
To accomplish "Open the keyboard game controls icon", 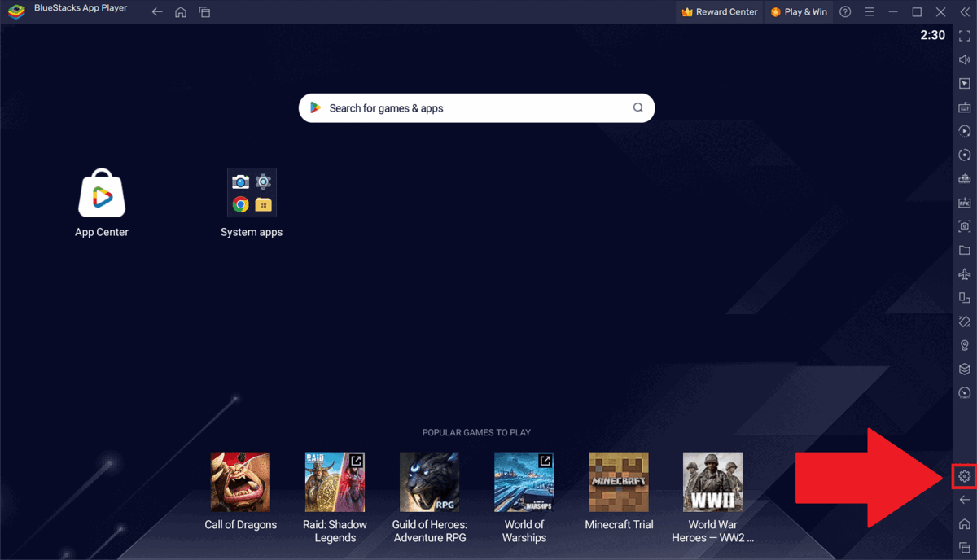I will (965, 107).
